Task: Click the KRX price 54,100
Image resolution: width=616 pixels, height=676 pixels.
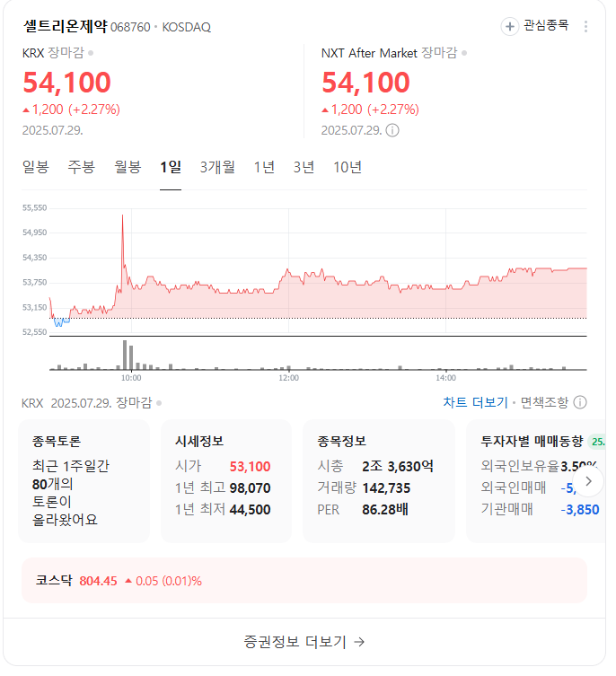Action: 67,83
